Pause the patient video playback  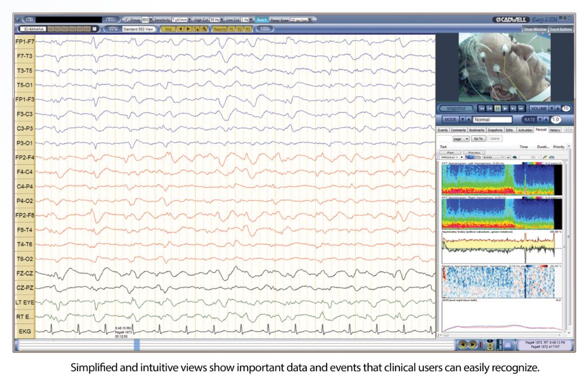[x=497, y=108]
